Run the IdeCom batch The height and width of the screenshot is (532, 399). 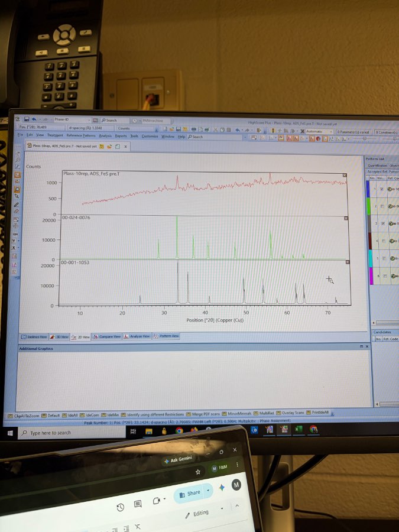point(90,415)
